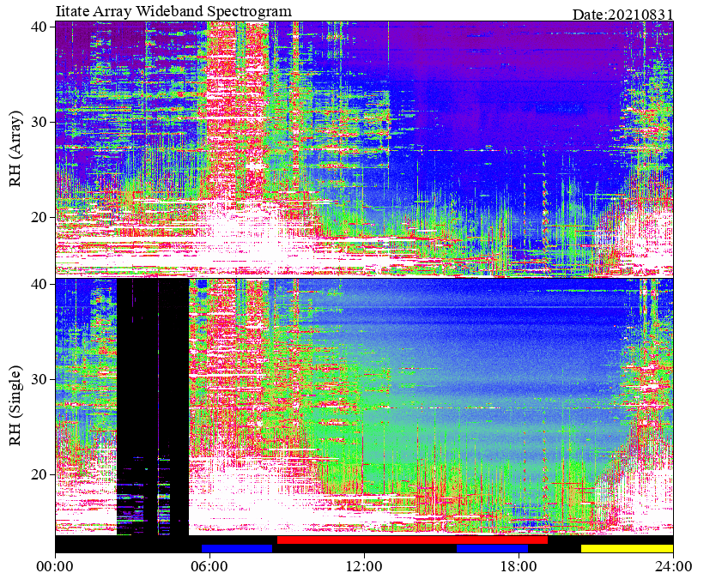Click the title 'Iitate Array Wideband Spectrogram'
Viewport: 728px width, 573px height.
point(173,10)
